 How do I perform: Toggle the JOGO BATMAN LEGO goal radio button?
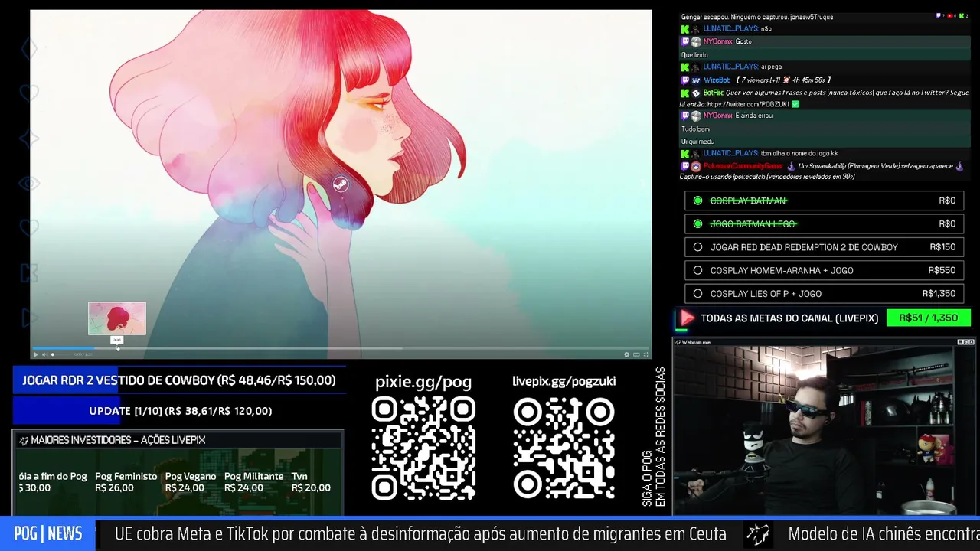click(697, 223)
